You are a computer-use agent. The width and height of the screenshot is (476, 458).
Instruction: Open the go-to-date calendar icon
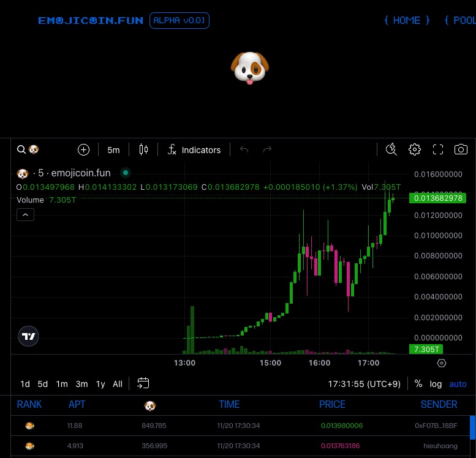[x=143, y=383]
